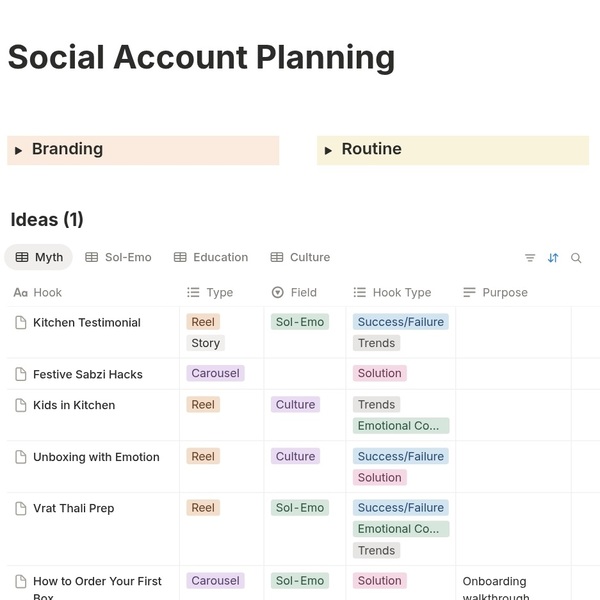Open the database search magnifier
The height and width of the screenshot is (600, 600).
pos(576,258)
